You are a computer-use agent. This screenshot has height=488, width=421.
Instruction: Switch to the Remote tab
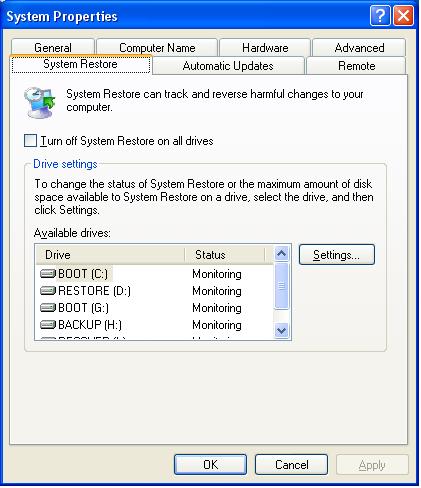(356, 65)
